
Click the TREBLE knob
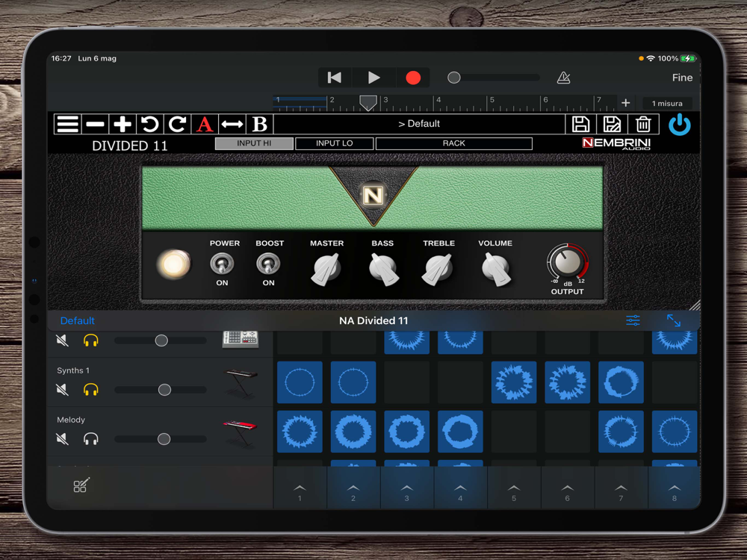(437, 269)
